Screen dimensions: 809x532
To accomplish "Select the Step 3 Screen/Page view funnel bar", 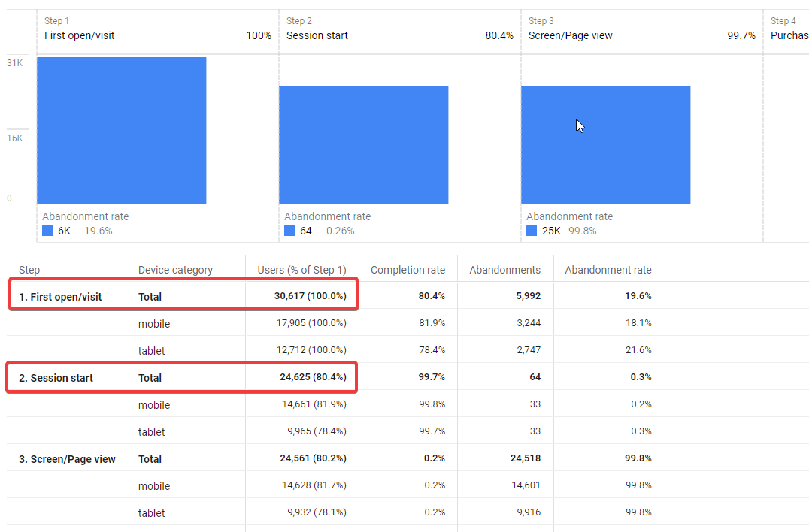I will [606, 144].
